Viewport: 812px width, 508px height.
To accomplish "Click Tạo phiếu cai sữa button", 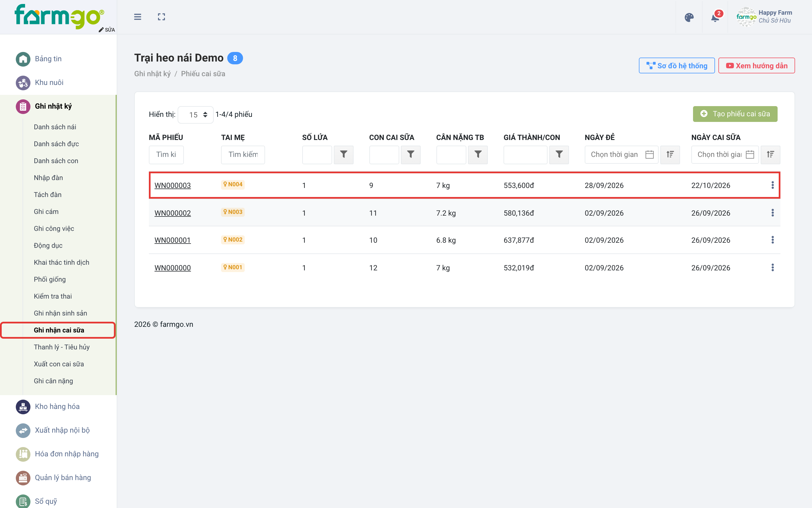I will tap(735, 114).
